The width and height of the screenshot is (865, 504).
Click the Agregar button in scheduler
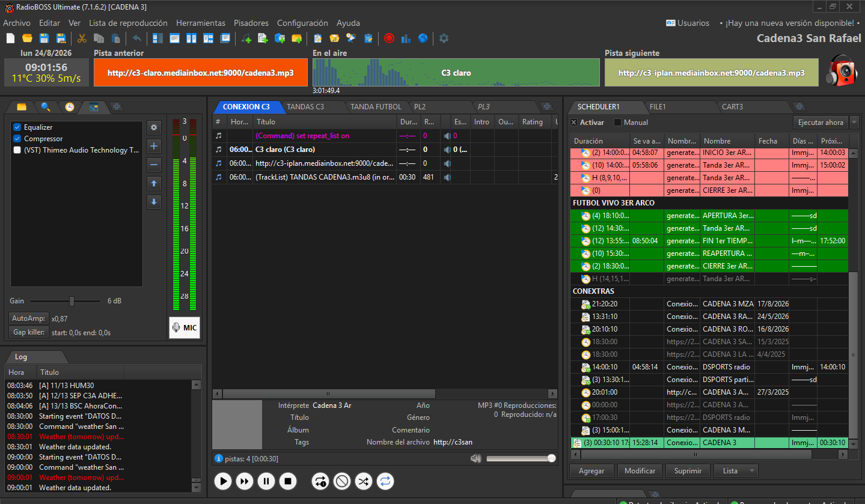591,471
